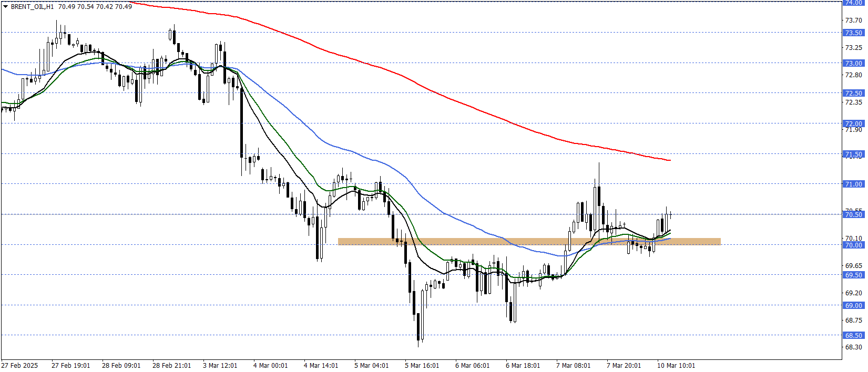The width and height of the screenshot is (868, 372).
Task: Click the 5 Mar 16:01 time label
Action: (x=422, y=365)
